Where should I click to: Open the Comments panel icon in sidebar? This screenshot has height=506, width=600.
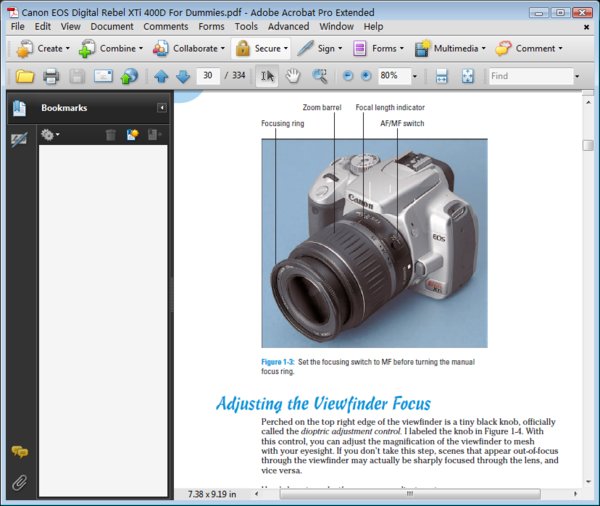point(20,452)
